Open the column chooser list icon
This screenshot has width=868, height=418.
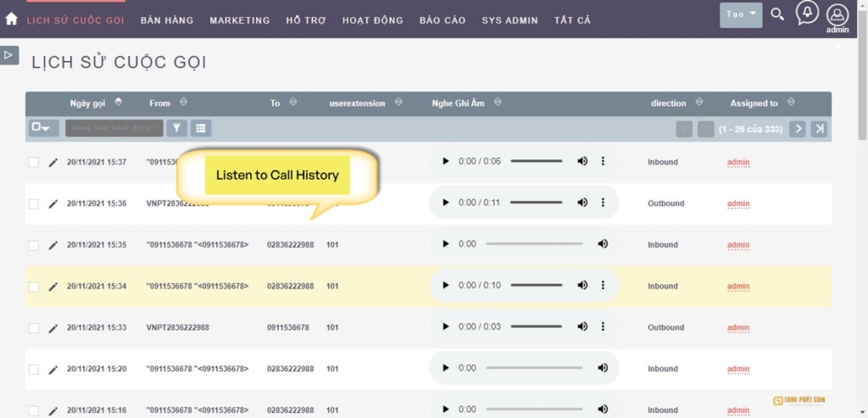pyautogui.click(x=201, y=128)
